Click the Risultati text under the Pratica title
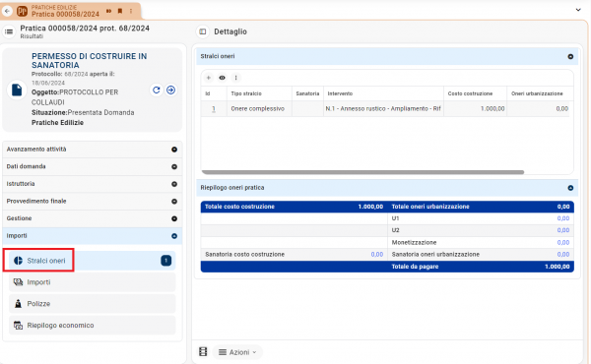 tap(32, 36)
